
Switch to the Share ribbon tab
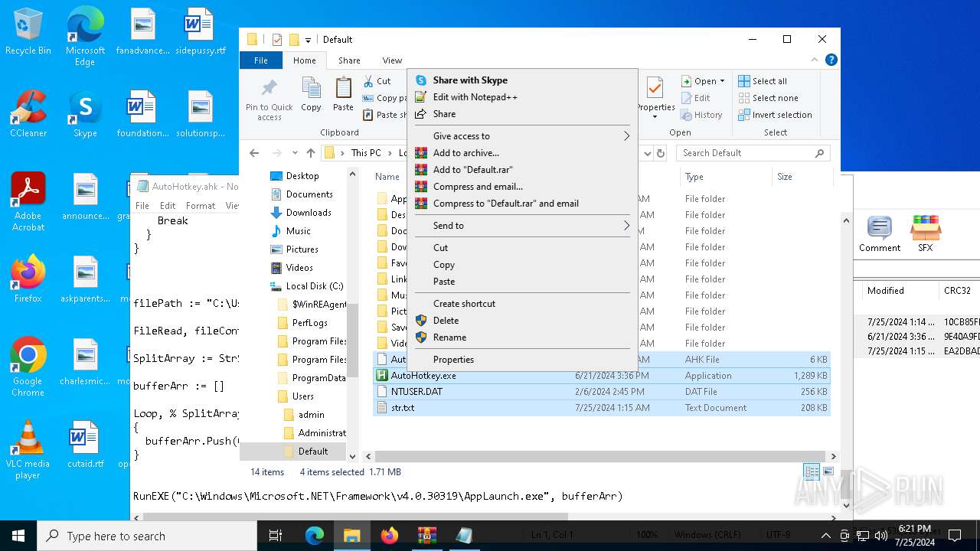(x=349, y=60)
